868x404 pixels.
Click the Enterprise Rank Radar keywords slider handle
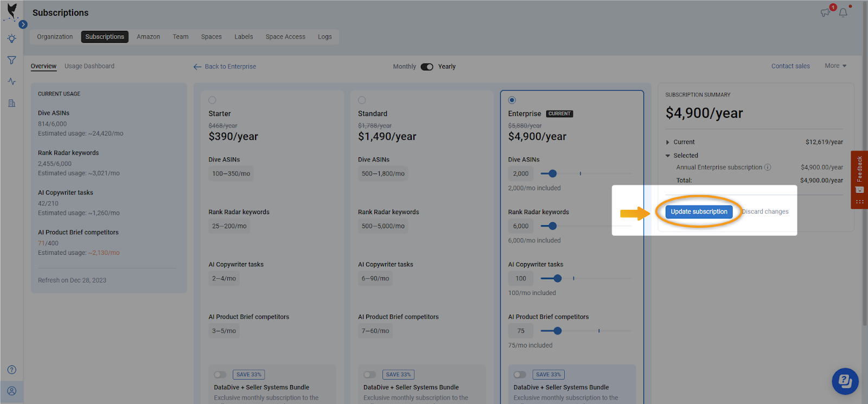[x=552, y=226]
